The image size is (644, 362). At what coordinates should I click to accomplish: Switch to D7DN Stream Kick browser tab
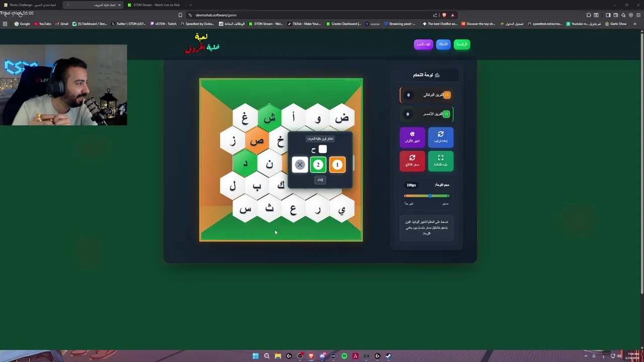156,5
